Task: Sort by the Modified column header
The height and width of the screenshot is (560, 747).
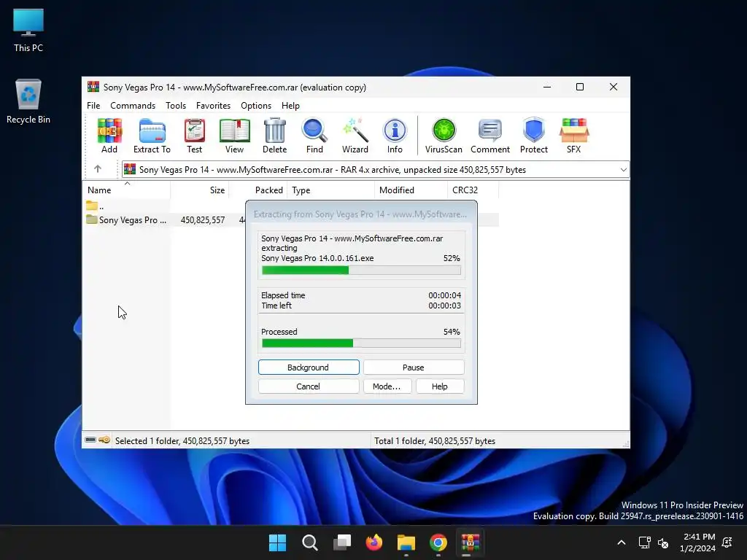Action: point(411,190)
